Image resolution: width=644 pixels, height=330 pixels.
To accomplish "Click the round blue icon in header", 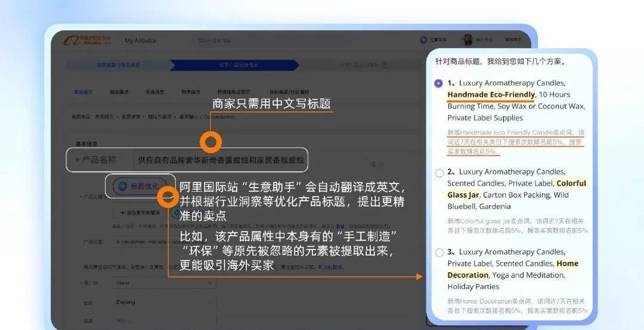I will 423,40.
